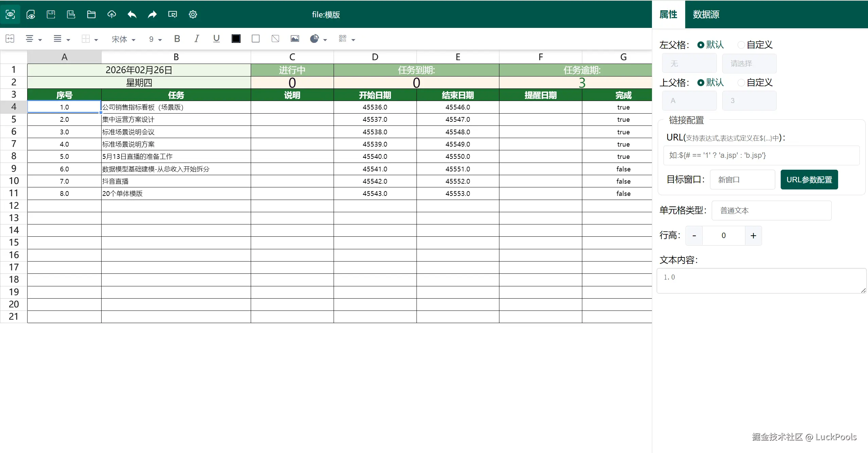The height and width of the screenshot is (453, 868).
Task: Click the diagonal slash cell icon
Action: 275,39
